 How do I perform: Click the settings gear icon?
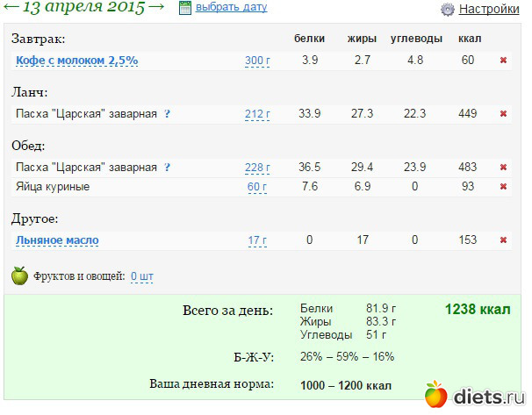[447, 10]
